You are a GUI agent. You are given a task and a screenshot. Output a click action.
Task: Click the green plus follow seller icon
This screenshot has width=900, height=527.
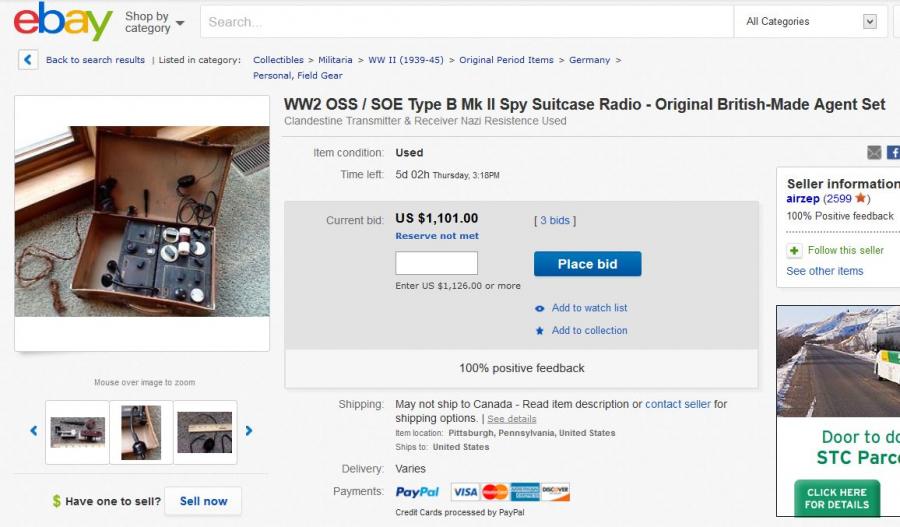pos(794,250)
